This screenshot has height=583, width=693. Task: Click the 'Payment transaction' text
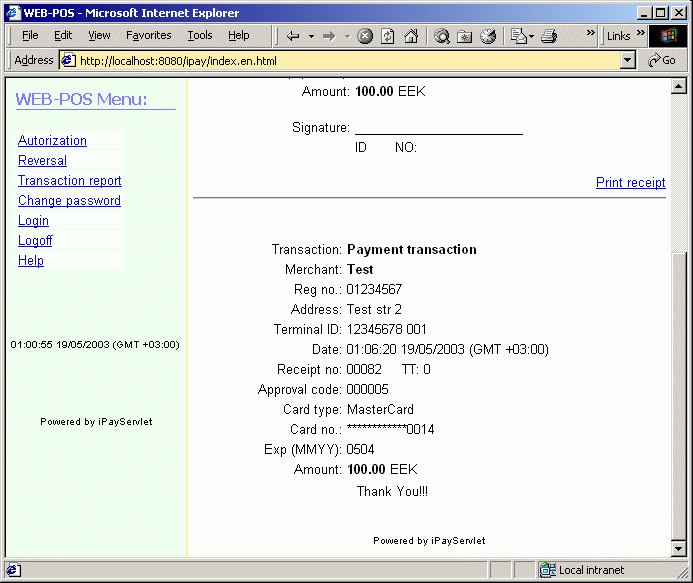click(x=411, y=250)
